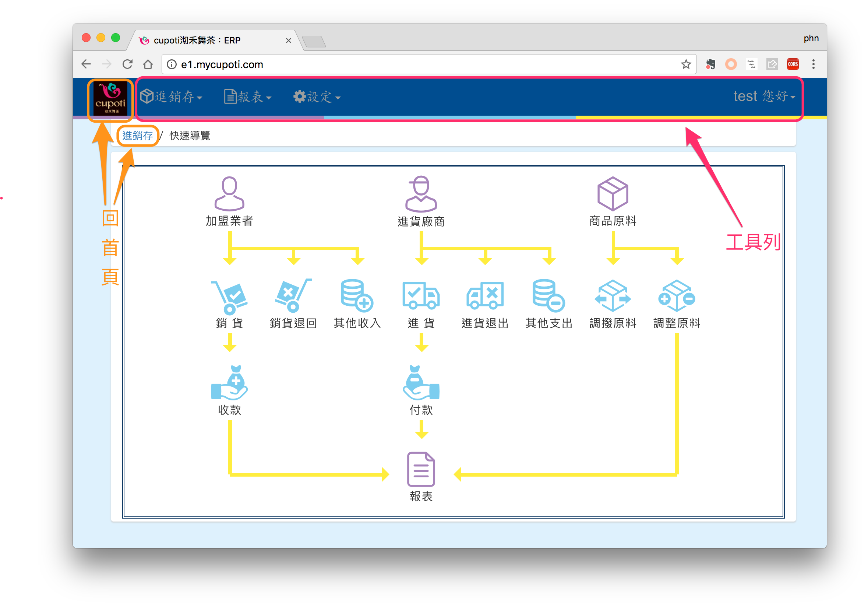Open the 收款 receive payment icon
Image resolution: width=868 pixels, height=607 pixels.
[229, 383]
